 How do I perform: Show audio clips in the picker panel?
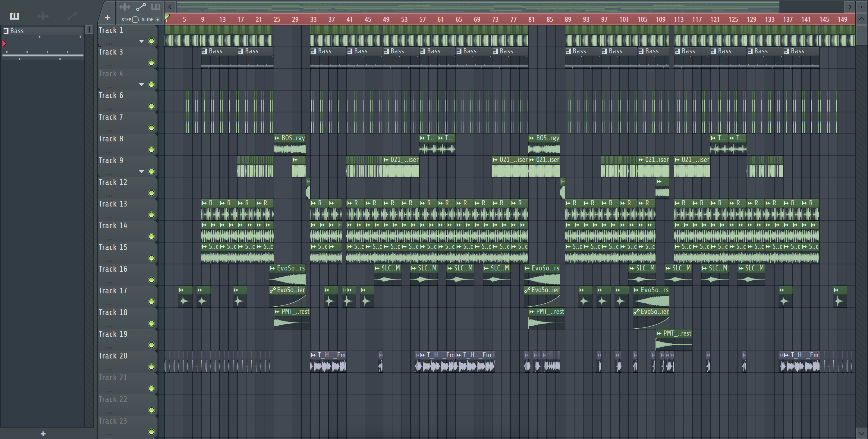click(43, 16)
